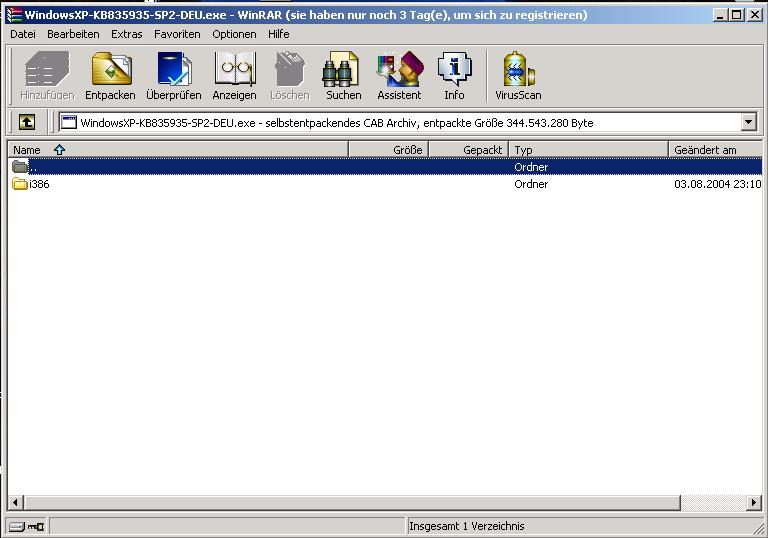Close the WinRAR window
The image size is (768, 538).
pos(755,15)
